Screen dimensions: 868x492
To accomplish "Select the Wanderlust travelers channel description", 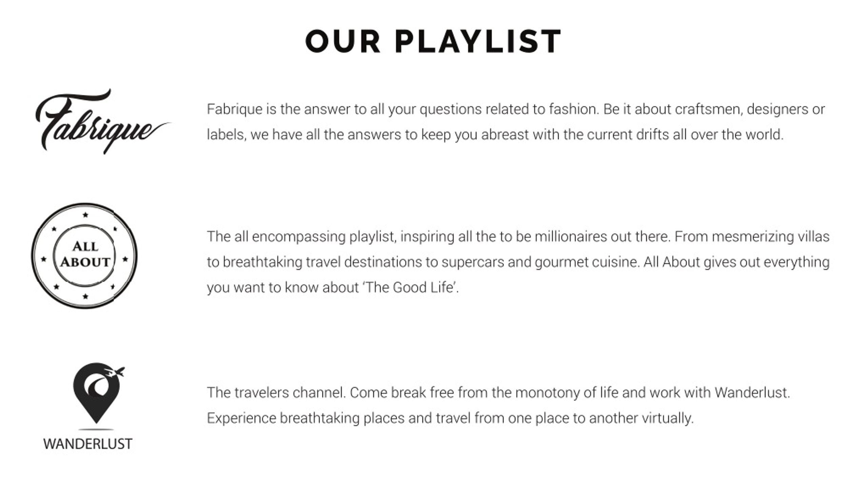I will point(498,405).
